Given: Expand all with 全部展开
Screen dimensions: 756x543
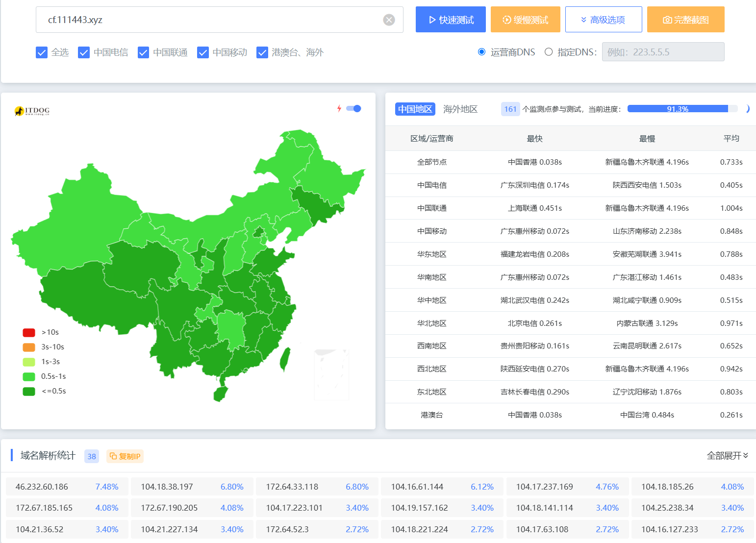Looking at the screenshot, I should (727, 456).
